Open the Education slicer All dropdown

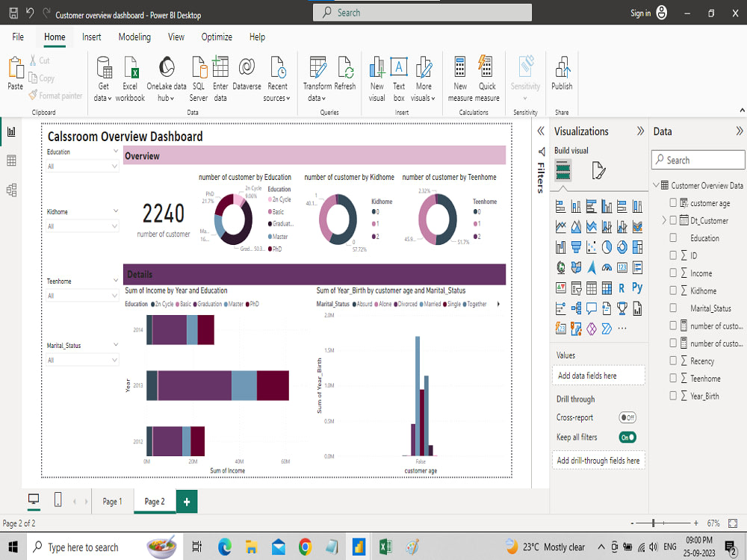pyautogui.click(x=82, y=167)
